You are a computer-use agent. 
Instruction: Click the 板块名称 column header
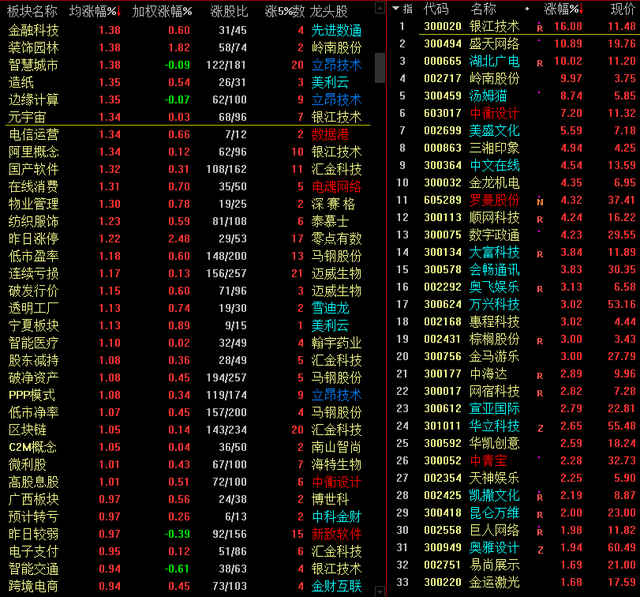(32, 11)
